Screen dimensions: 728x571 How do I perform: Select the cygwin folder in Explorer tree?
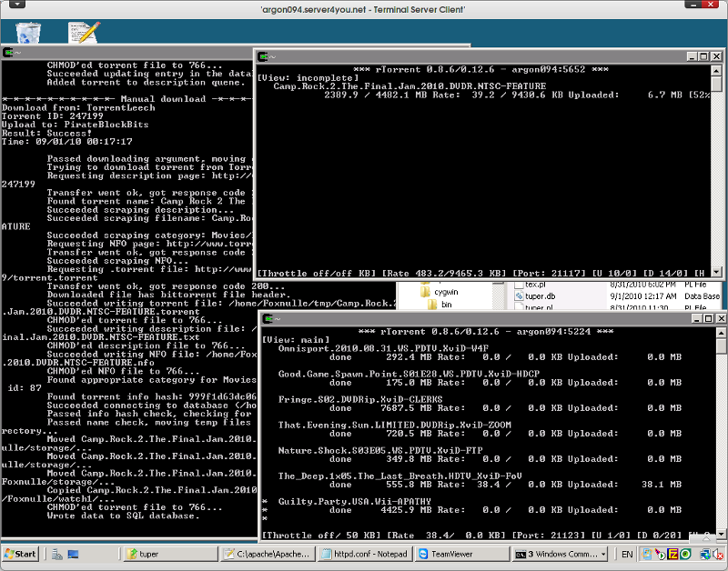(446, 292)
